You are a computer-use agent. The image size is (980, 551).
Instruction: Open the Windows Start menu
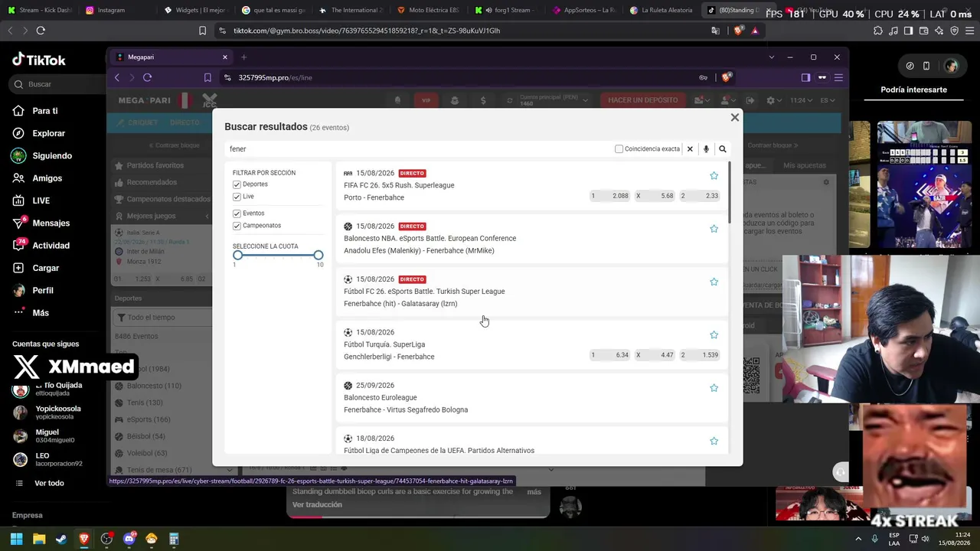point(16,540)
